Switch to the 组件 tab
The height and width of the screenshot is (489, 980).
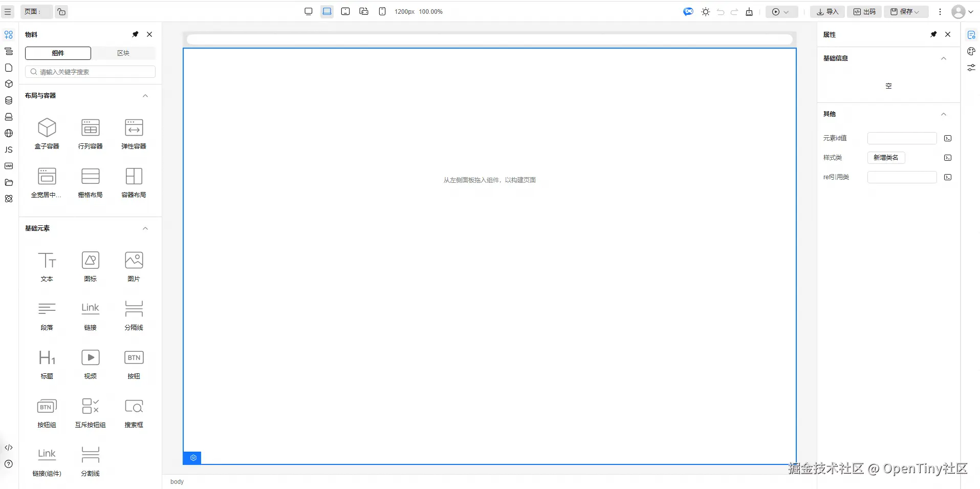[58, 53]
